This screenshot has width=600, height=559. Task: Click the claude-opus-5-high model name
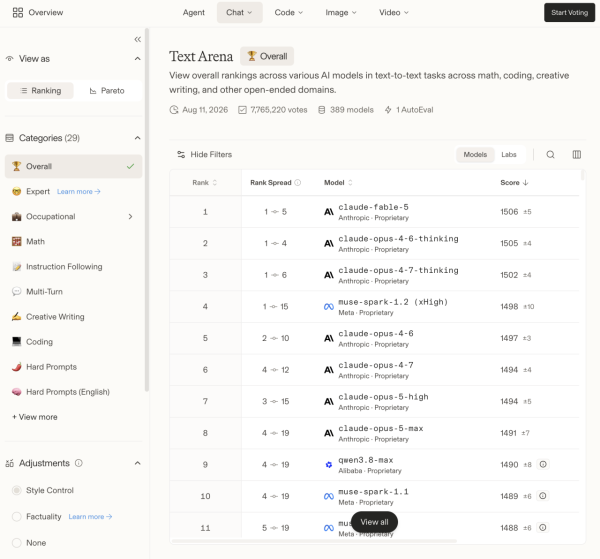(383, 397)
